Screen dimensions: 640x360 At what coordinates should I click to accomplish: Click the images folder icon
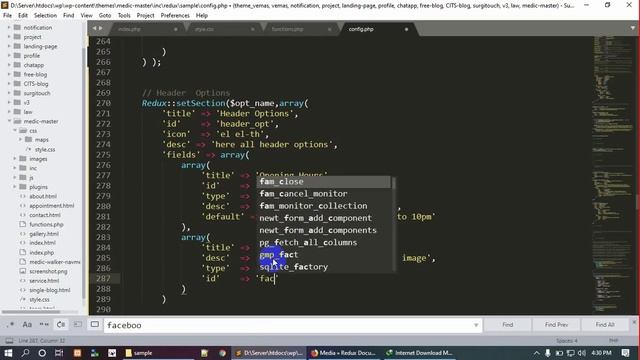tap(23, 159)
